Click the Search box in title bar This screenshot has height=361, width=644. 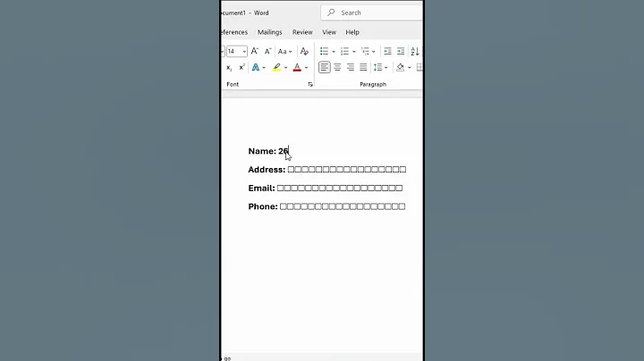[372, 13]
